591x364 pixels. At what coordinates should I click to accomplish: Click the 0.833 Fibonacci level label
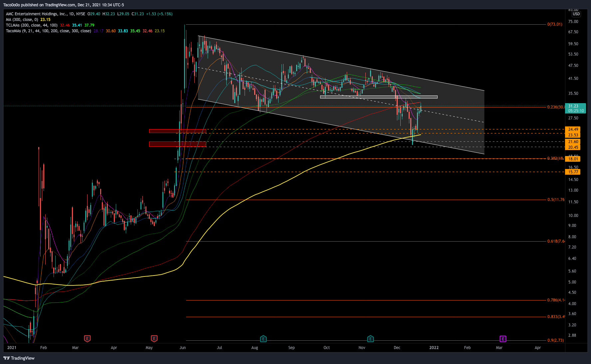point(556,317)
